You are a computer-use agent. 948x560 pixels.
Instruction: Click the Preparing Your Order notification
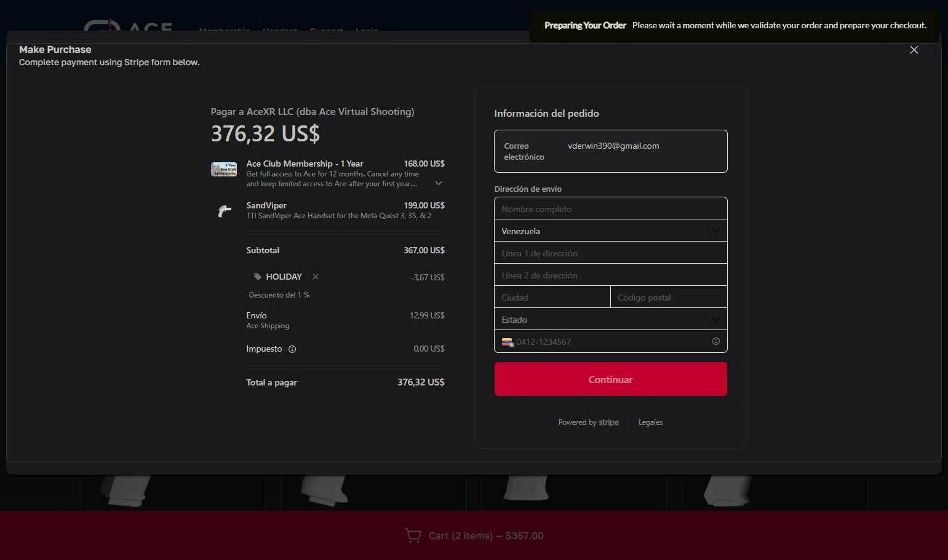pos(735,25)
